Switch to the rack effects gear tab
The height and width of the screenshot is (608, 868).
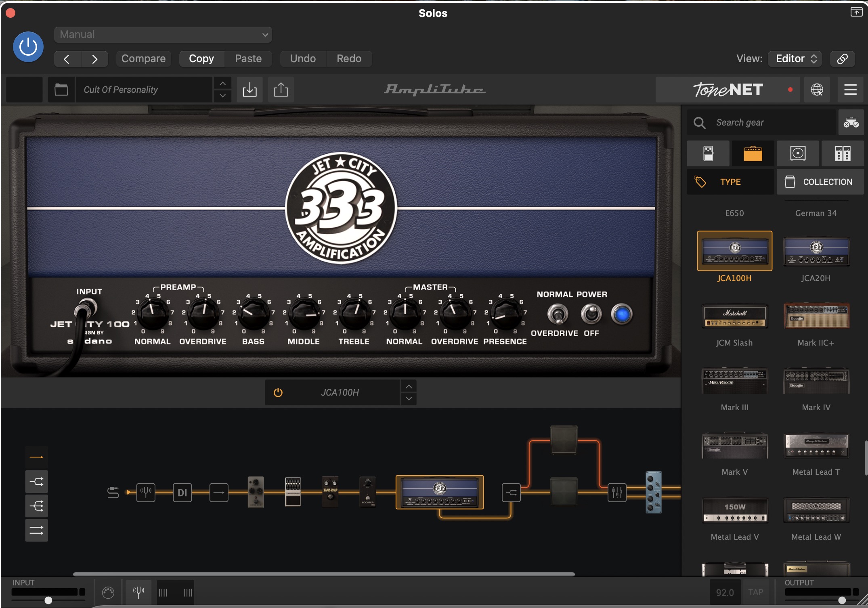[843, 154]
